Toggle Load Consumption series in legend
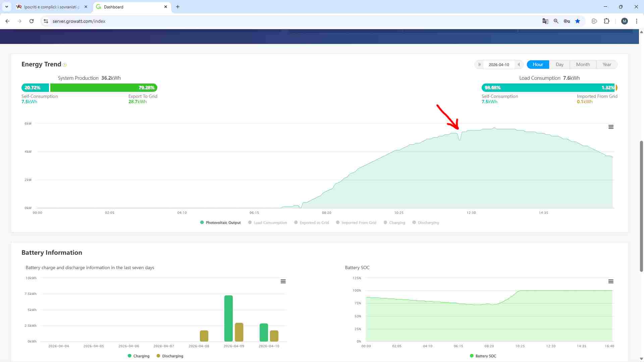 267,223
